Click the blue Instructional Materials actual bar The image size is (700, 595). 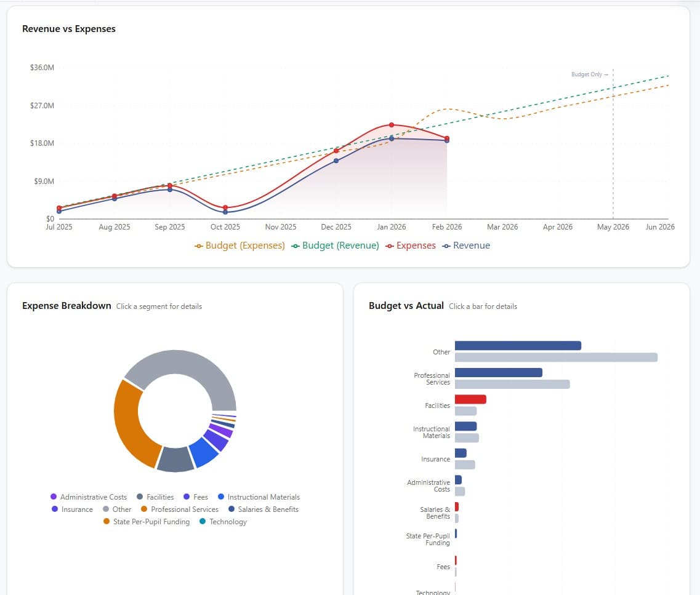[465, 426]
